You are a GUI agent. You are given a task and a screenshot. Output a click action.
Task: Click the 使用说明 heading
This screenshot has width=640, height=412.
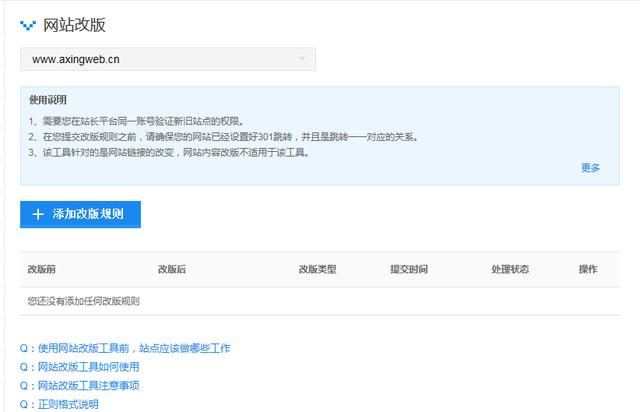click(48, 101)
